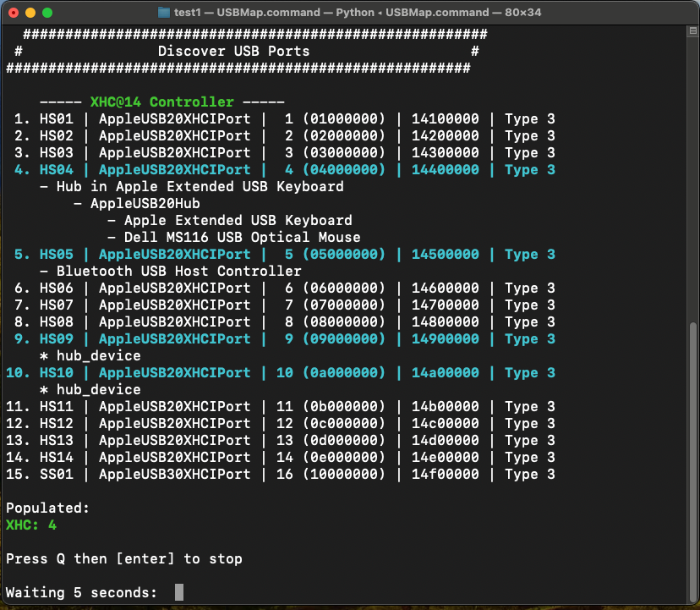Click the Discover USB Ports header text
Viewport: 700px width, 610px height.
click(x=233, y=51)
